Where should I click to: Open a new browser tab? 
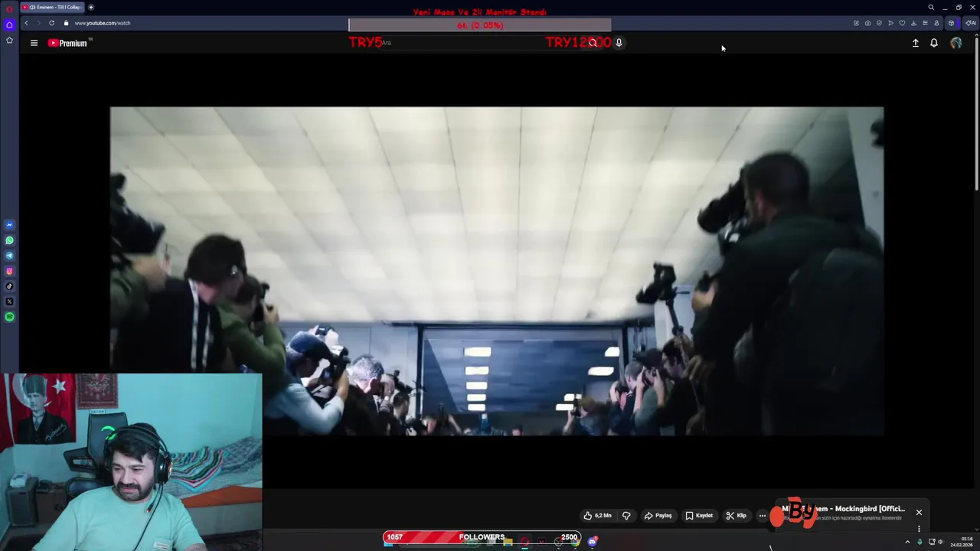90,7
